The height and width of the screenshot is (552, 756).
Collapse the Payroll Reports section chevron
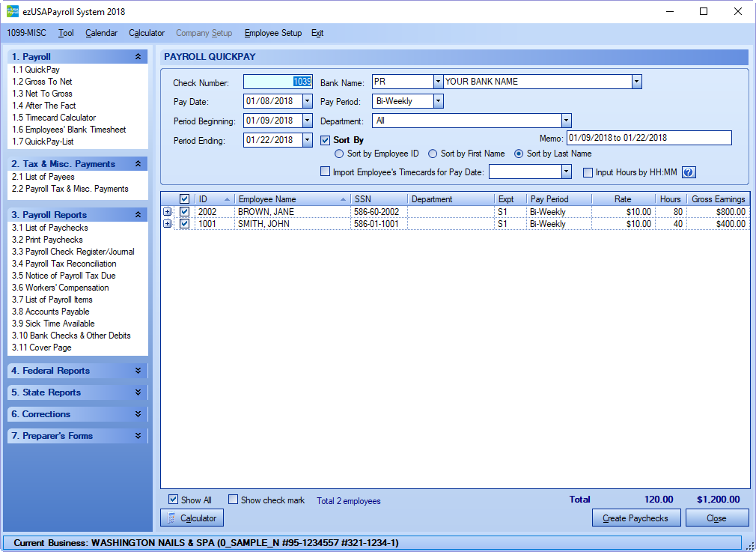[x=138, y=215]
